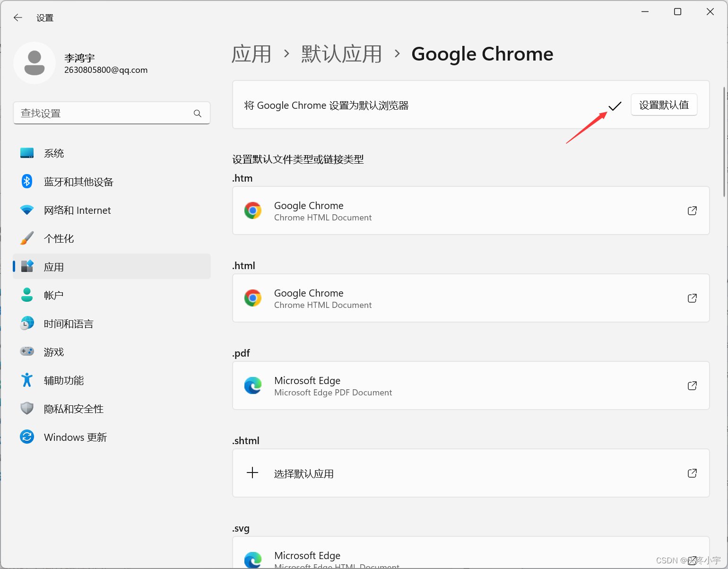728x569 pixels.
Task: Click the globe clock icon beside 时间和语言
Action: (x=27, y=324)
